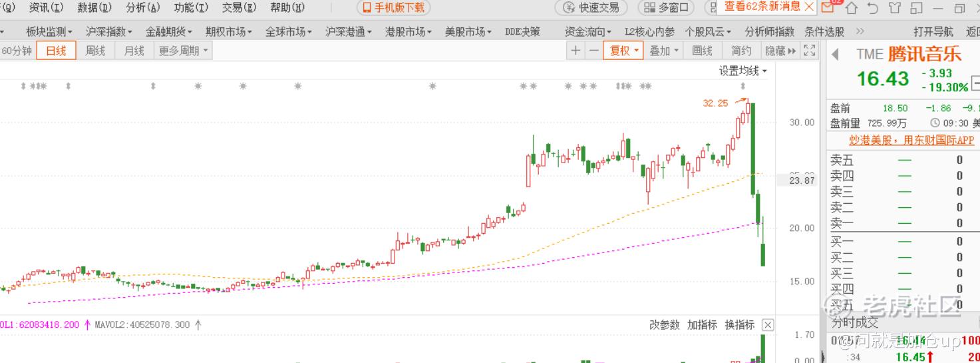
Task: Expand 全球市场 dropdown
Action: click(x=289, y=31)
